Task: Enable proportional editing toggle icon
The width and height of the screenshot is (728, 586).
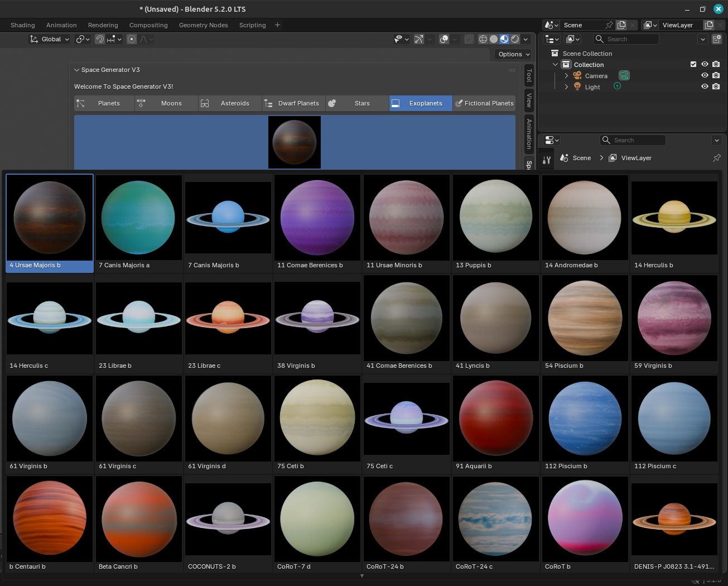Action: click(132, 39)
